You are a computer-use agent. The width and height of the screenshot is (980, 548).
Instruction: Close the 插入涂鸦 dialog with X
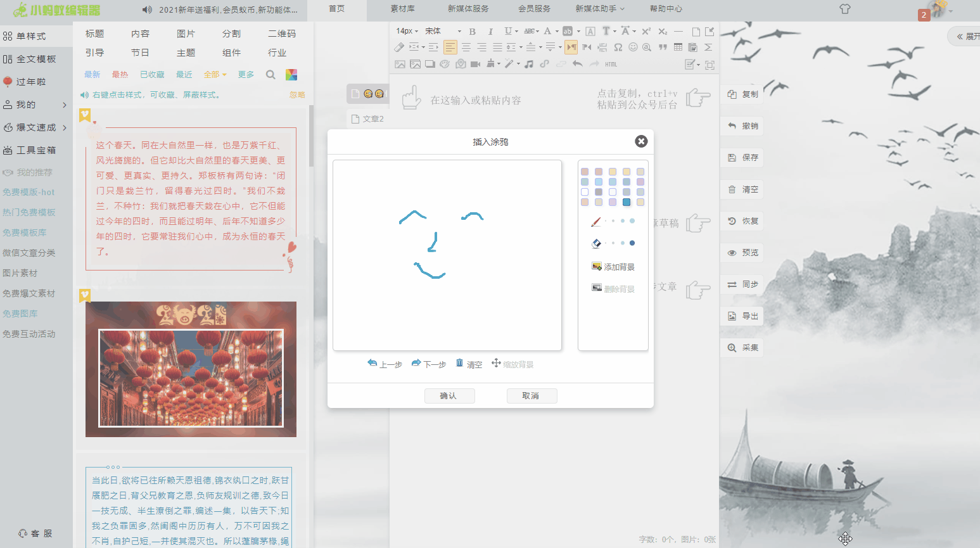click(641, 141)
